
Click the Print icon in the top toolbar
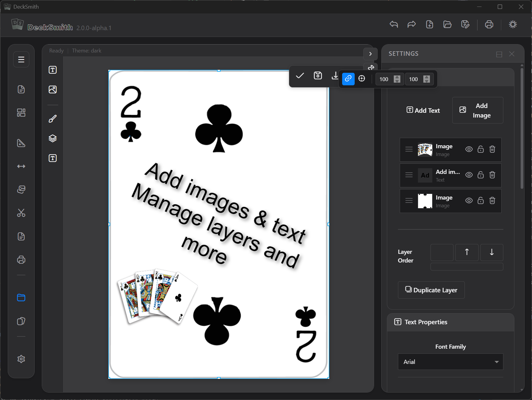click(x=489, y=24)
